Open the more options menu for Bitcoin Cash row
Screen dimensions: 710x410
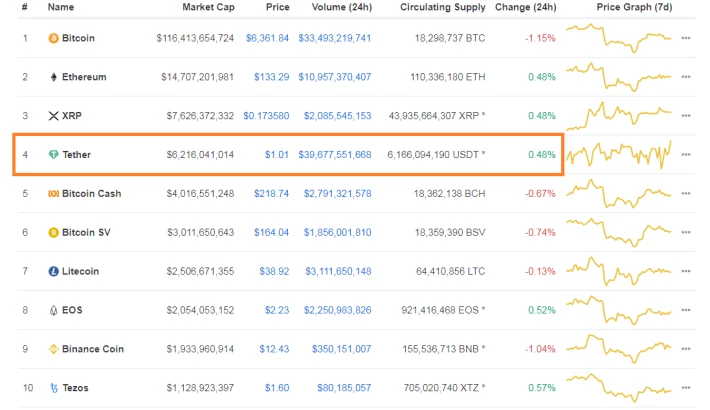(x=686, y=194)
